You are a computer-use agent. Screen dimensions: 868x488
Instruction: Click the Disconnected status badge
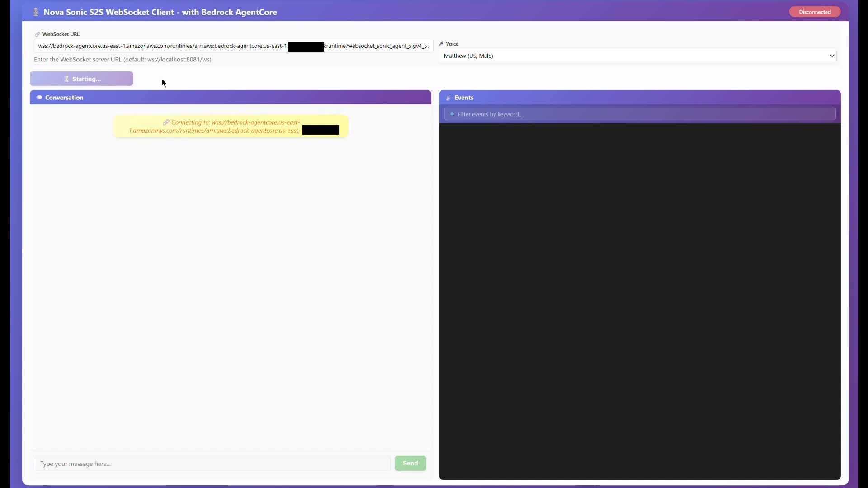(814, 12)
